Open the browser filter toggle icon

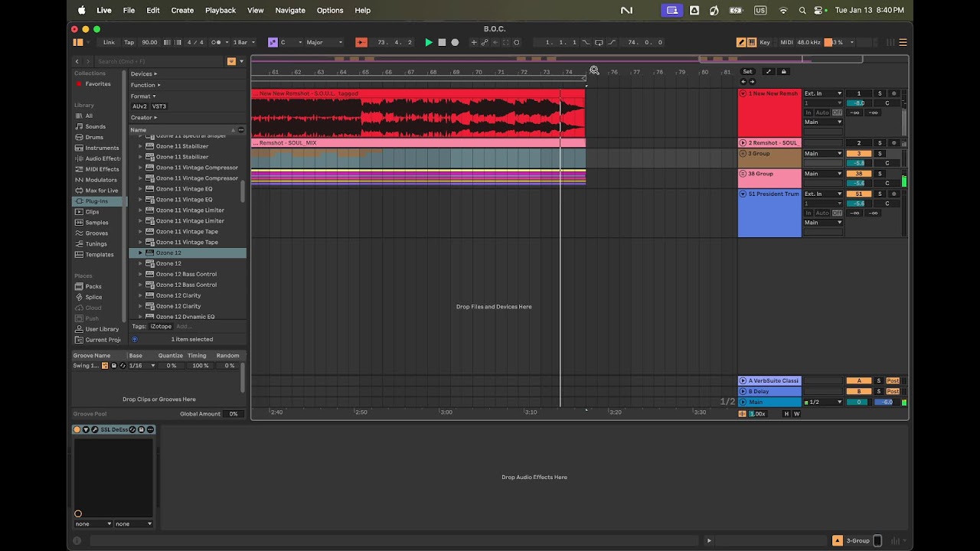231,61
